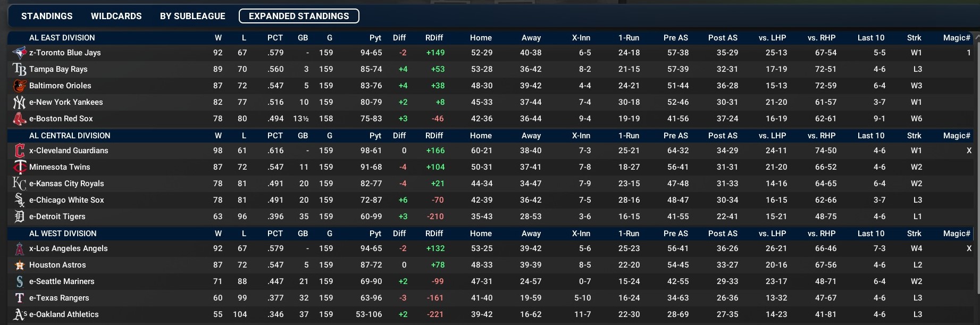Viewport: 980px width, 325px height.
Task: Switch to the Standings tab
Action: pos(47,16)
